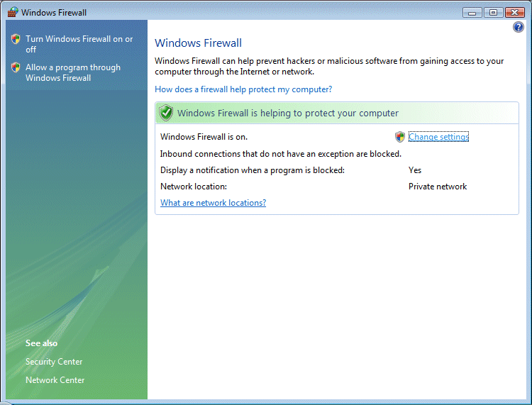The image size is (532, 405).
Task: Click the 'Private network' location value
Action: [x=438, y=187]
